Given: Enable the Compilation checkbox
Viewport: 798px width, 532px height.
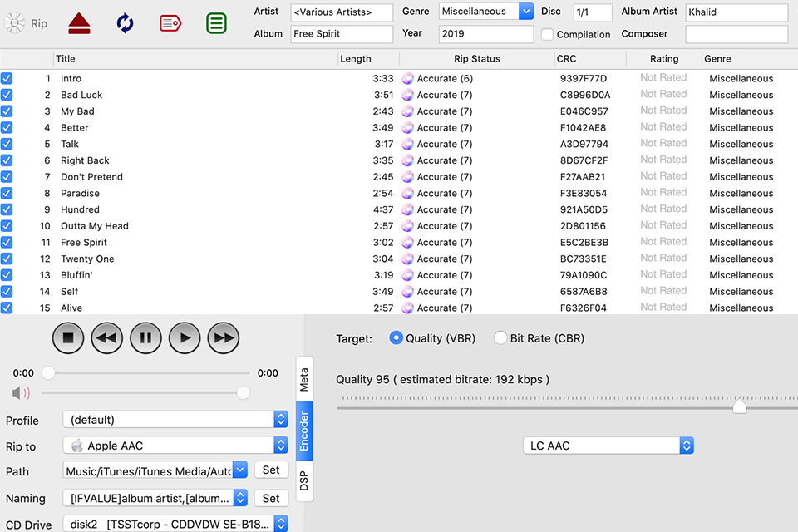Looking at the screenshot, I should click(547, 35).
